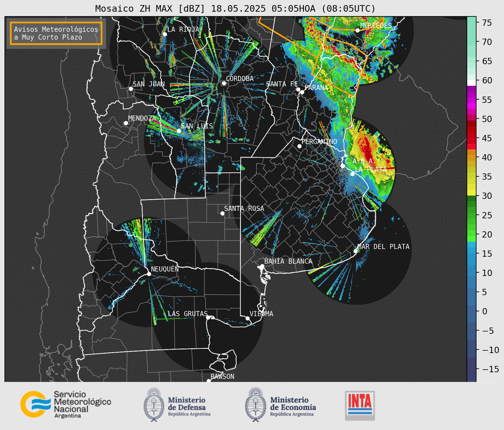Click the NEUQUÉN label text

click(x=165, y=269)
